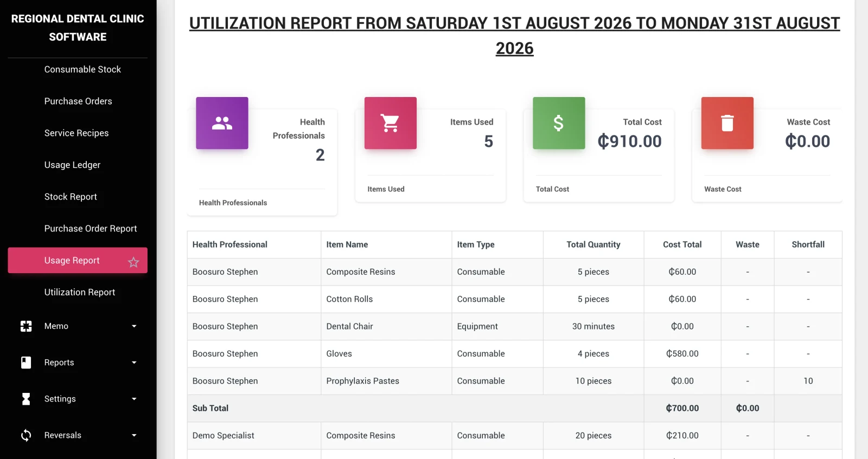The image size is (868, 459).
Task: Click the Sub Total row label
Action: click(210, 408)
